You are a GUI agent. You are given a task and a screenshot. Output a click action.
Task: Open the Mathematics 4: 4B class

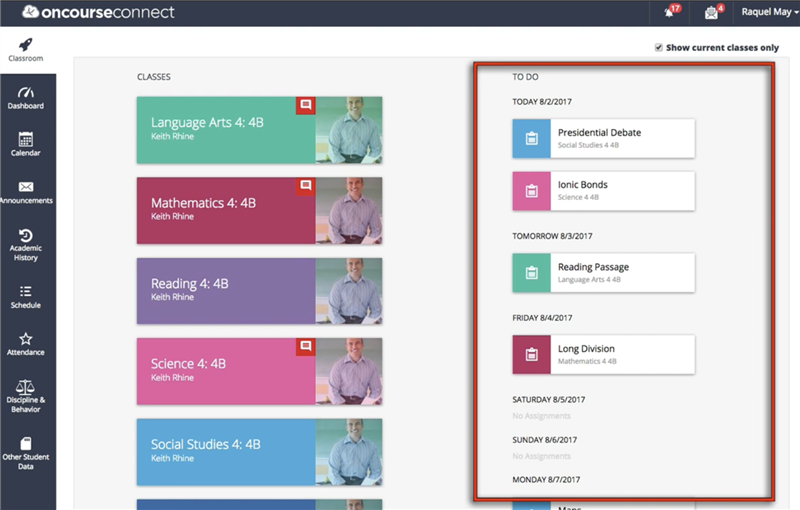(259, 211)
